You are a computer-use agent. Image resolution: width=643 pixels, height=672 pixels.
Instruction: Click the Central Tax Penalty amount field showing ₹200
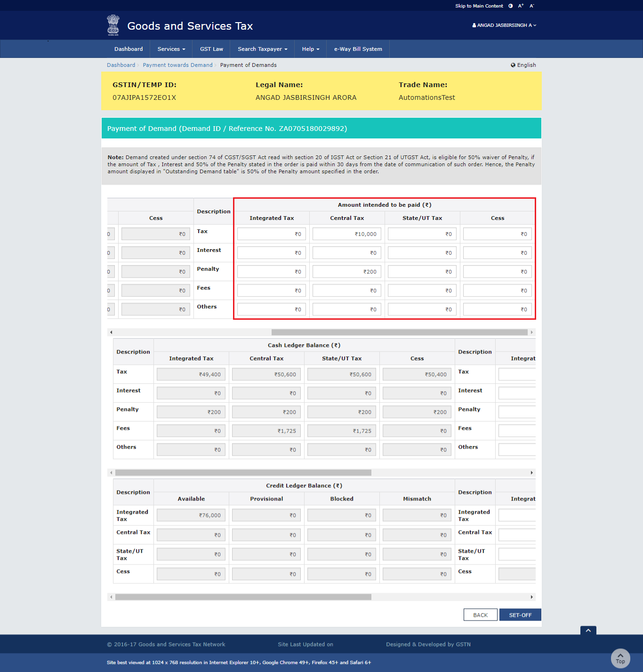347,272
